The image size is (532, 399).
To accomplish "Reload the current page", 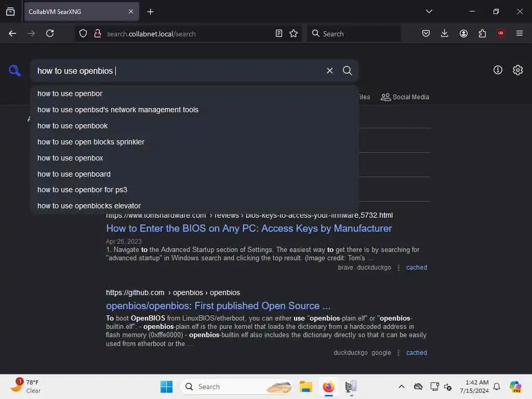I will [50, 33].
